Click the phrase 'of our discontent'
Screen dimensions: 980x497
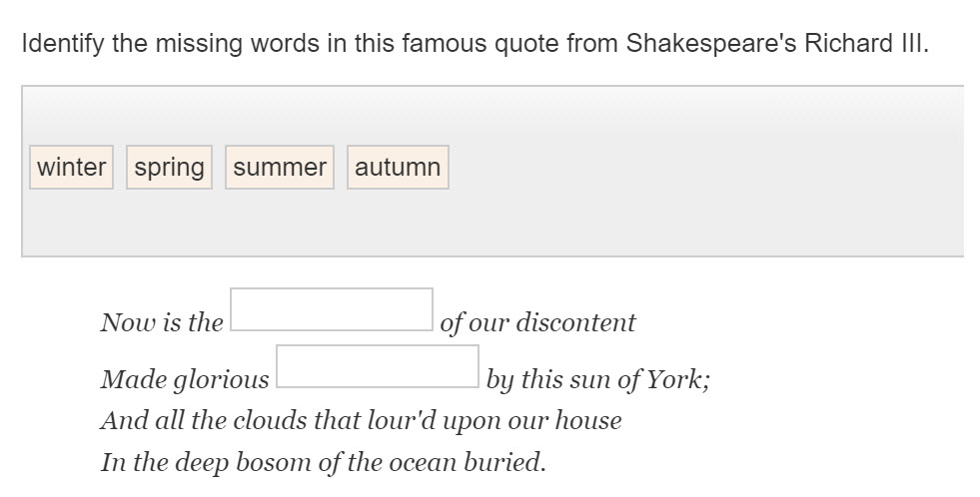537,322
